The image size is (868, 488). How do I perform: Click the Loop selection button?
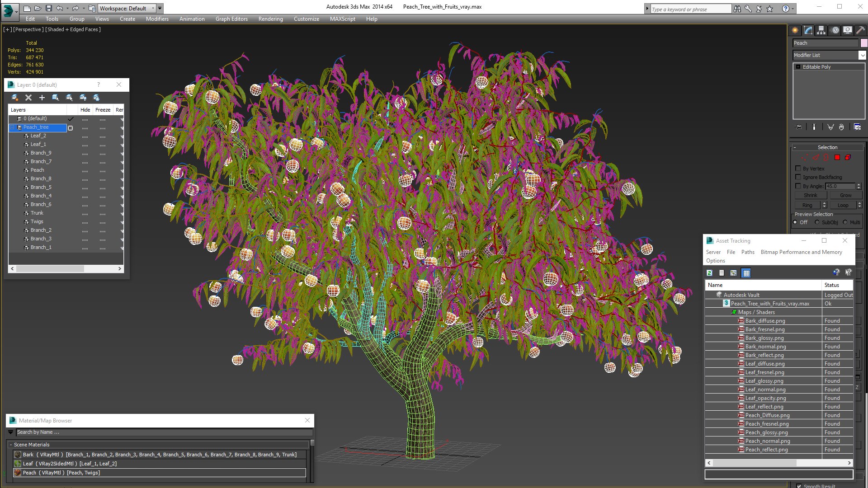[843, 205]
